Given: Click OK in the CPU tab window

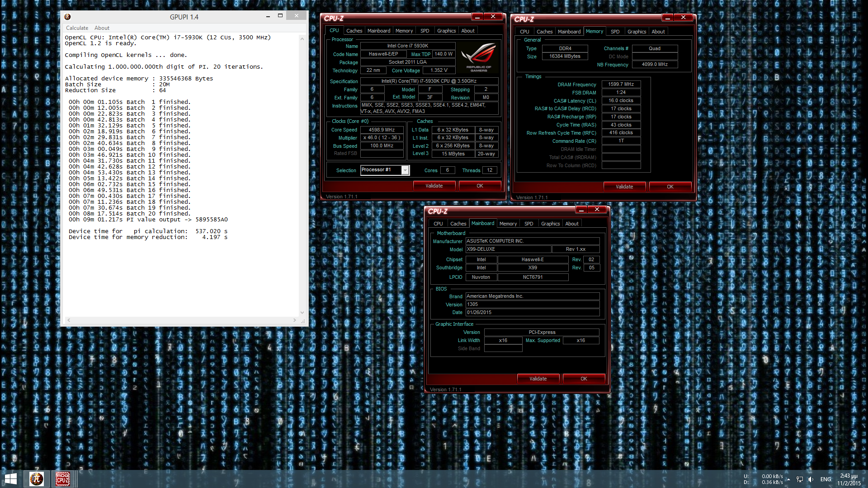Looking at the screenshot, I should tap(480, 186).
